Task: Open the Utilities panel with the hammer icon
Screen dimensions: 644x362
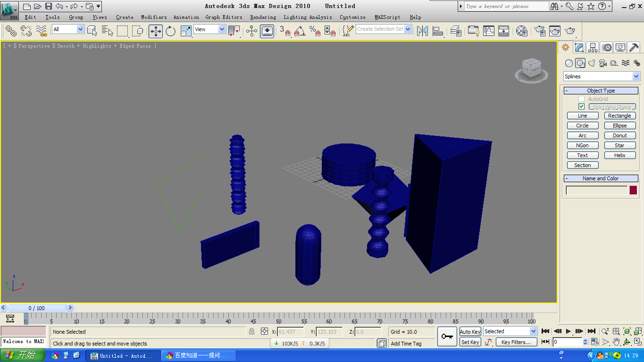Action: [634, 47]
